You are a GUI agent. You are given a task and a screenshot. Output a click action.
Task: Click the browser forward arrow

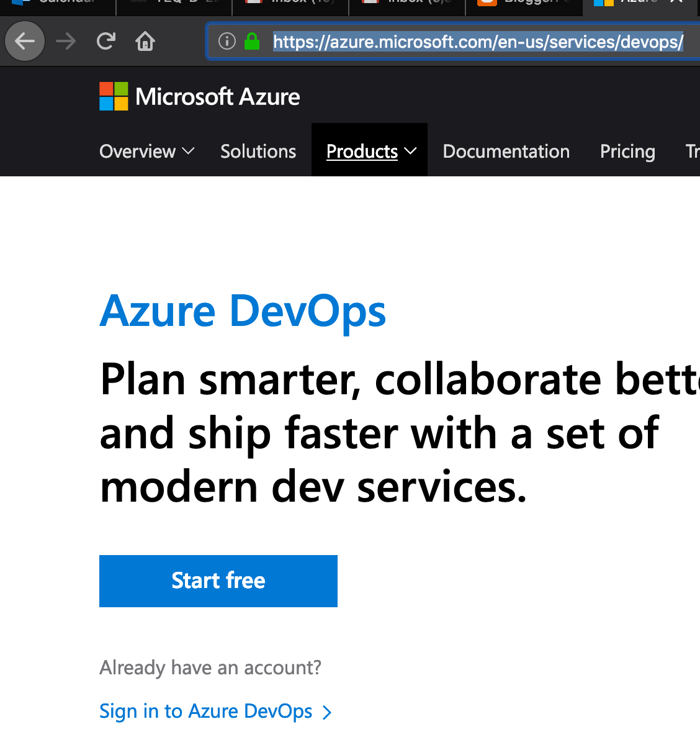[x=65, y=41]
